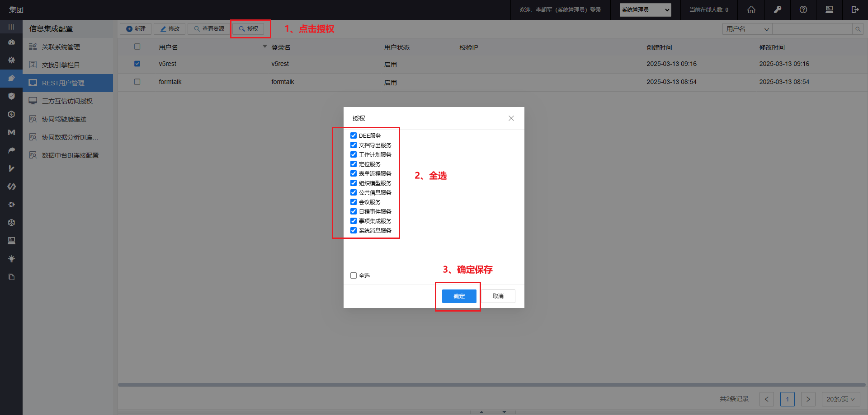Click the 修改 toolbar button
This screenshot has width=868, height=415.
pyautogui.click(x=170, y=29)
